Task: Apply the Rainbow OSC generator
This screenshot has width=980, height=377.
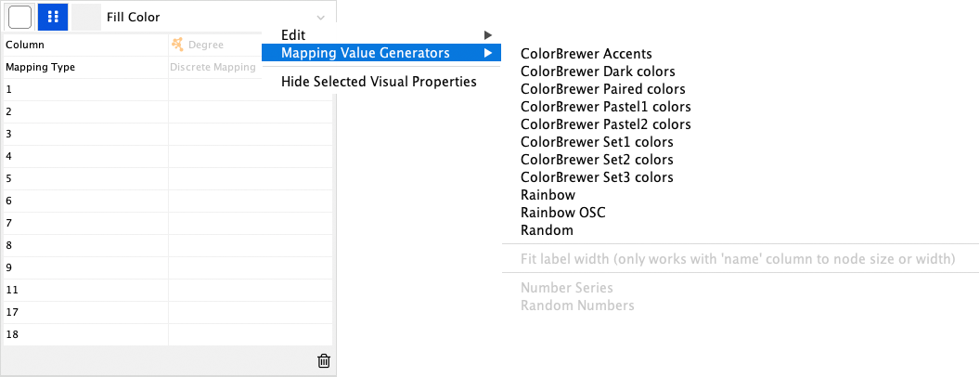Action: [x=562, y=213]
